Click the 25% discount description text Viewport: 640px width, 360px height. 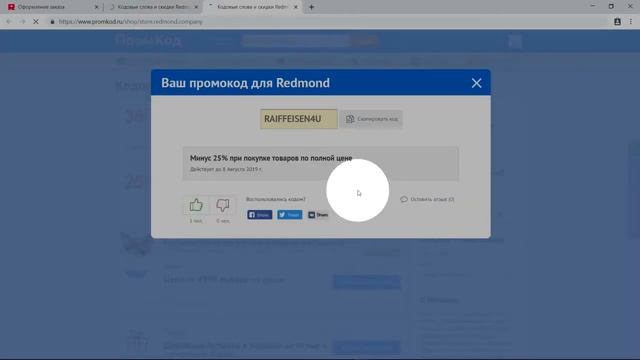click(271, 158)
